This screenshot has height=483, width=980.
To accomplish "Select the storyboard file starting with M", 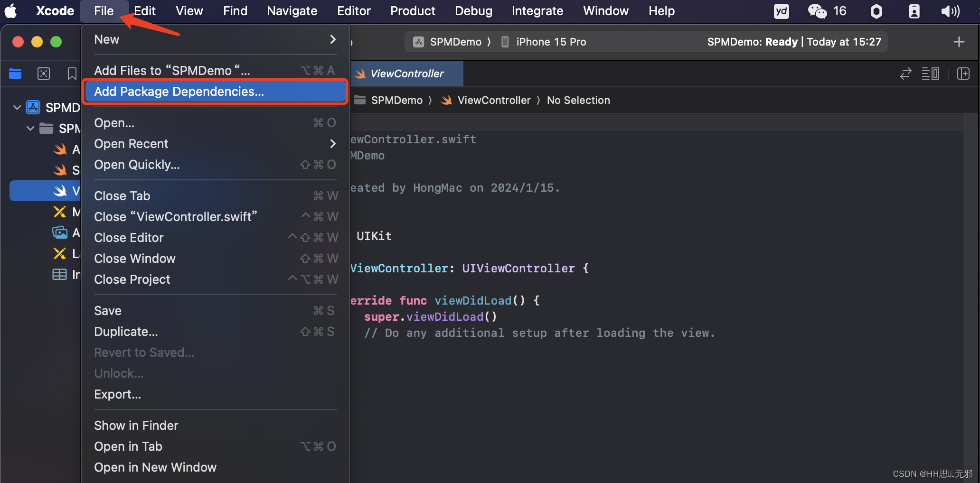I will click(x=66, y=212).
